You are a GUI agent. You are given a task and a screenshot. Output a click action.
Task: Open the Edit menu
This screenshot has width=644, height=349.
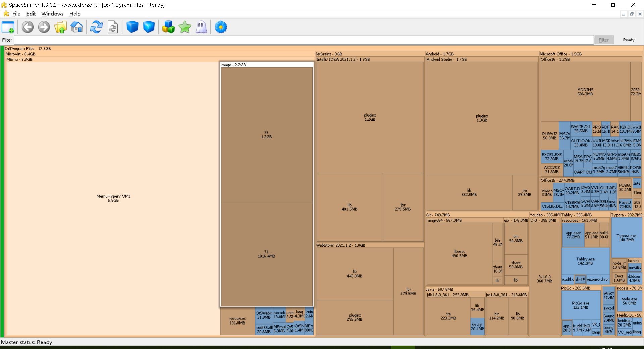click(x=31, y=14)
